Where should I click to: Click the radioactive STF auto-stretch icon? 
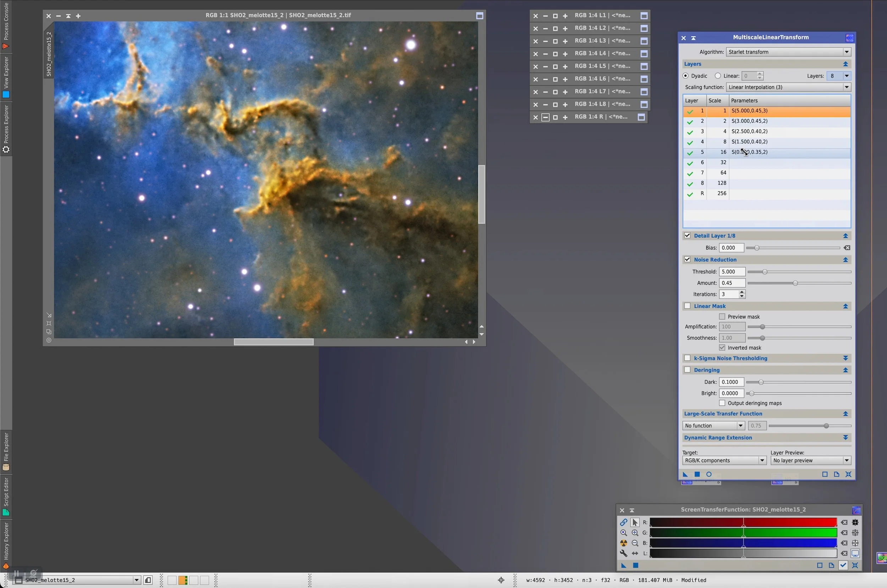[623, 543]
